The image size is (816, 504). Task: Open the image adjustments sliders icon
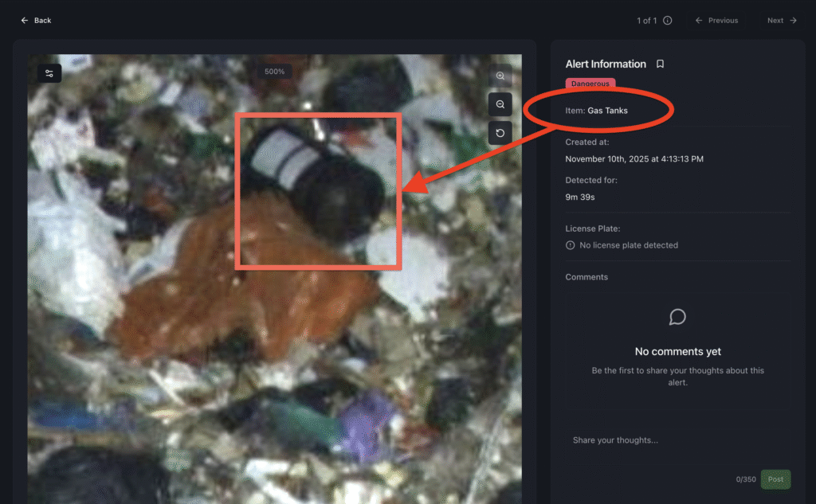(x=49, y=73)
